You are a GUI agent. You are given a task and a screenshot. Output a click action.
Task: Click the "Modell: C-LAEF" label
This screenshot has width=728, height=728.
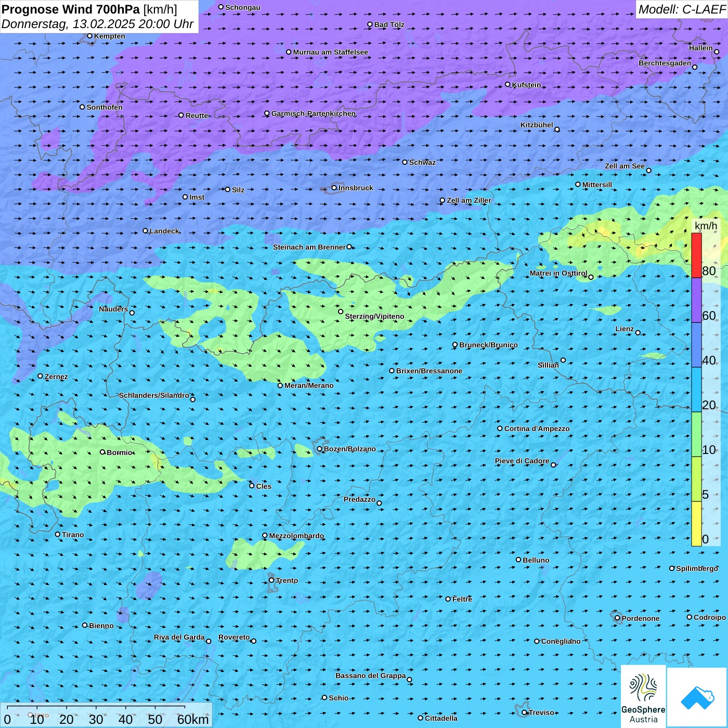click(682, 9)
